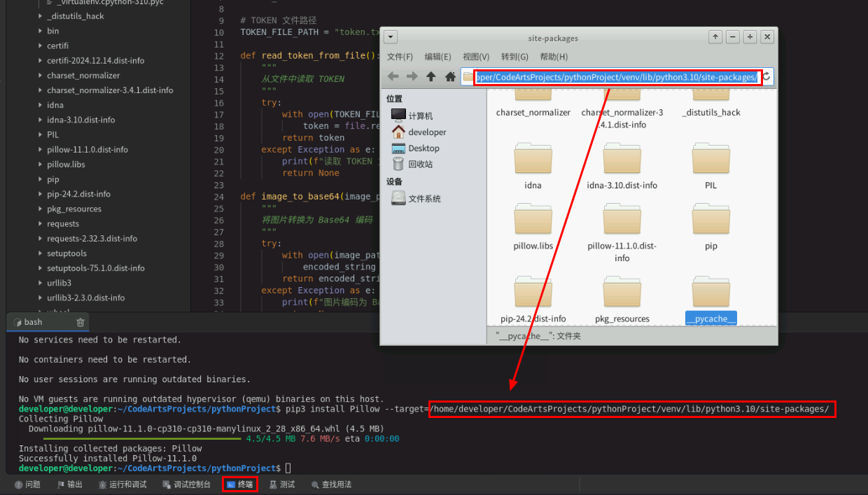Select Desktop in the places sidebar

(x=423, y=148)
